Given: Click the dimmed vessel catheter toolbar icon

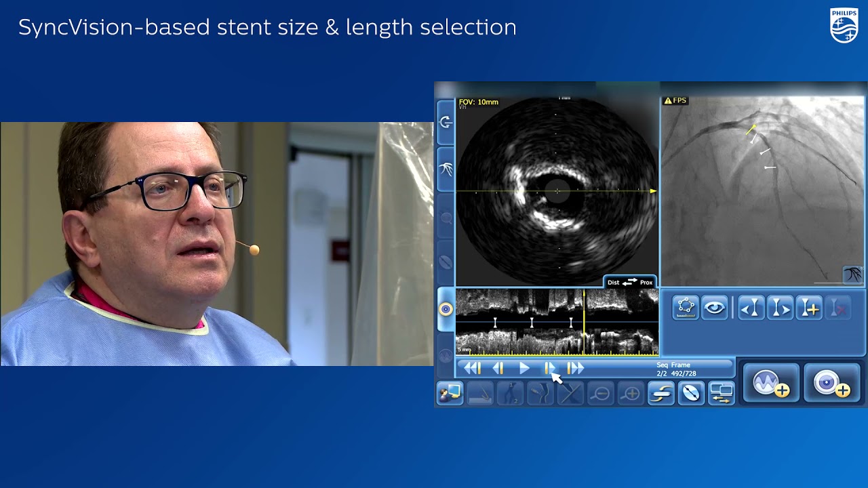Looking at the screenshot, I should (x=540, y=393).
